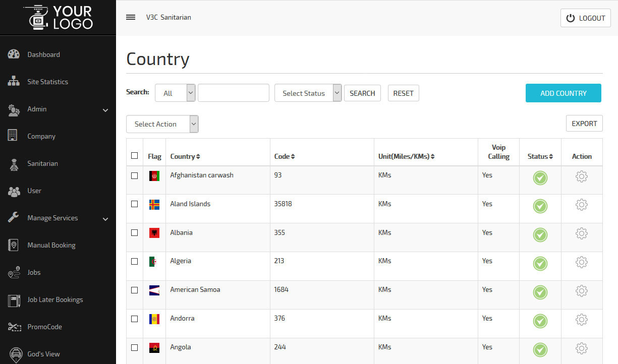618x364 pixels.
Task: Open action gear for Afghanistan carwash
Action: 582,176
